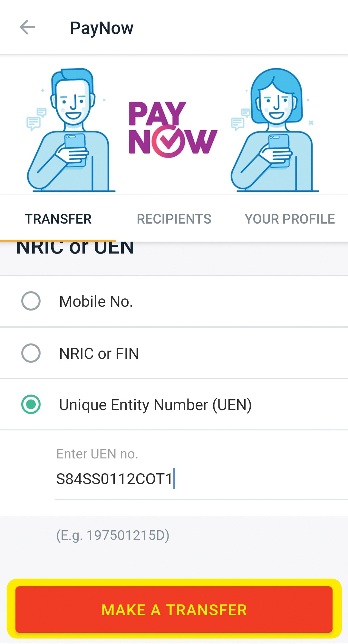Tap the phone held by the woman
The width and height of the screenshot is (348, 644).
(279, 149)
